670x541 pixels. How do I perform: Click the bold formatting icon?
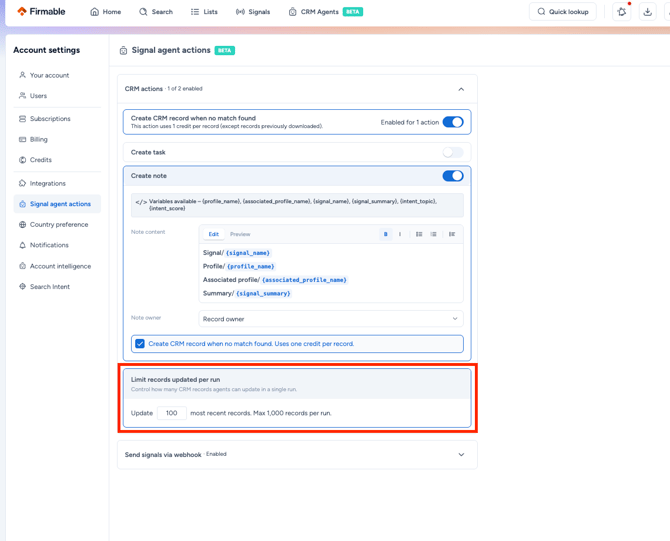click(385, 234)
